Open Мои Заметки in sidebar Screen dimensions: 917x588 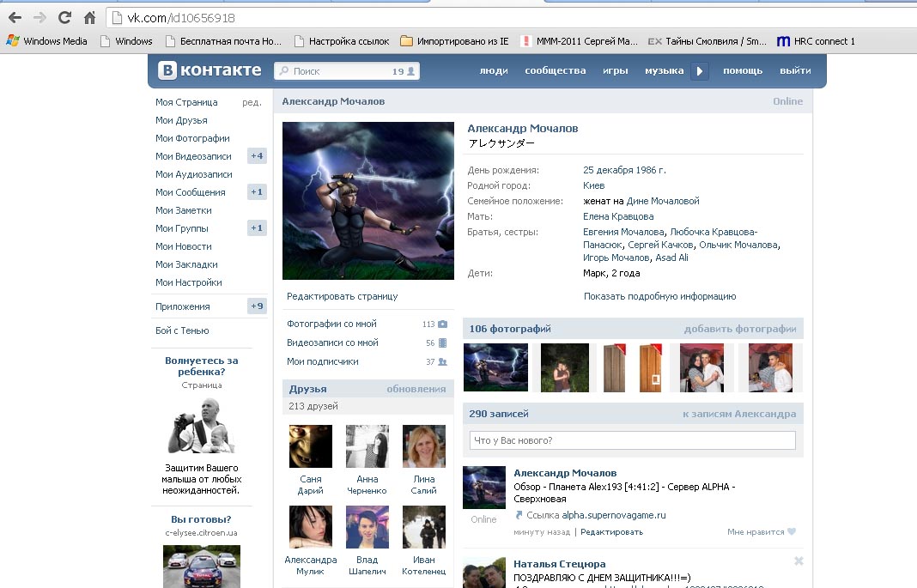184,210
